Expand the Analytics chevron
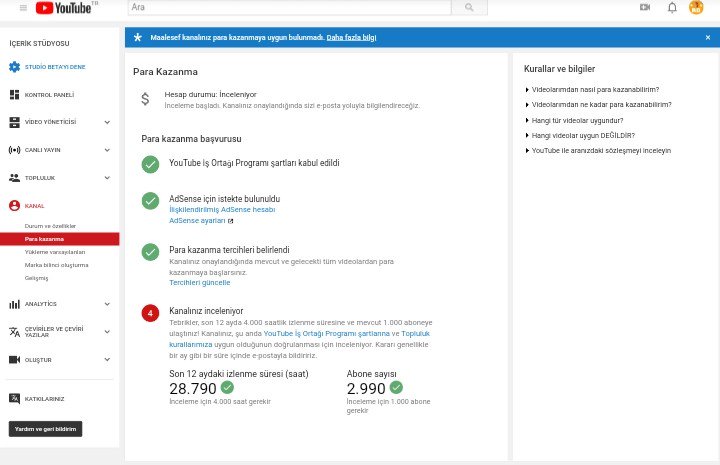This screenshot has width=720, height=465. click(x=107, y=304)
